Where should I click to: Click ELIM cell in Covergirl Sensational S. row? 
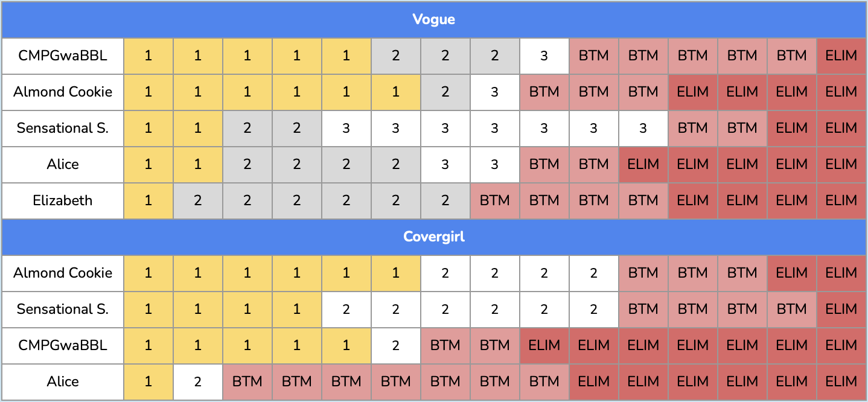click(x=841, y=309)
